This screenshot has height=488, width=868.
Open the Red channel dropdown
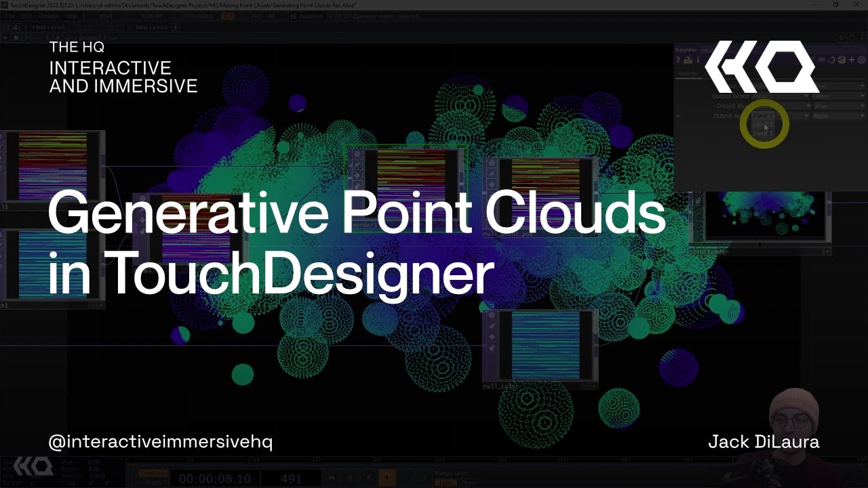tap(840, 87)
